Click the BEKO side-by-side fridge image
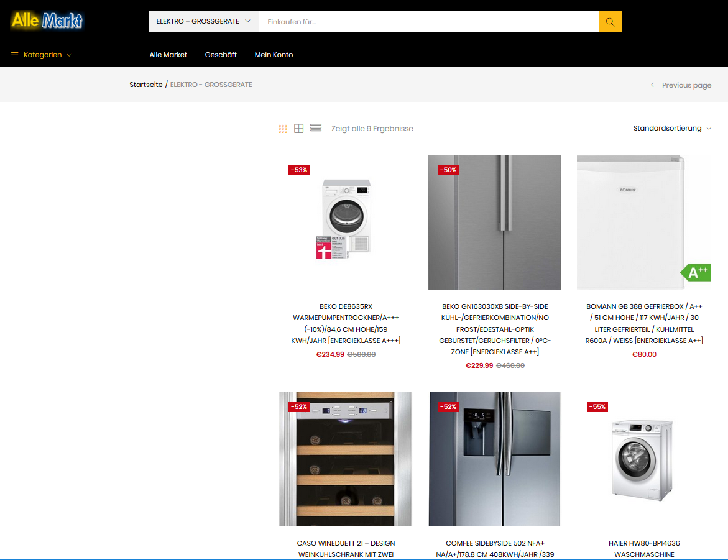 (x=494, y=223)
